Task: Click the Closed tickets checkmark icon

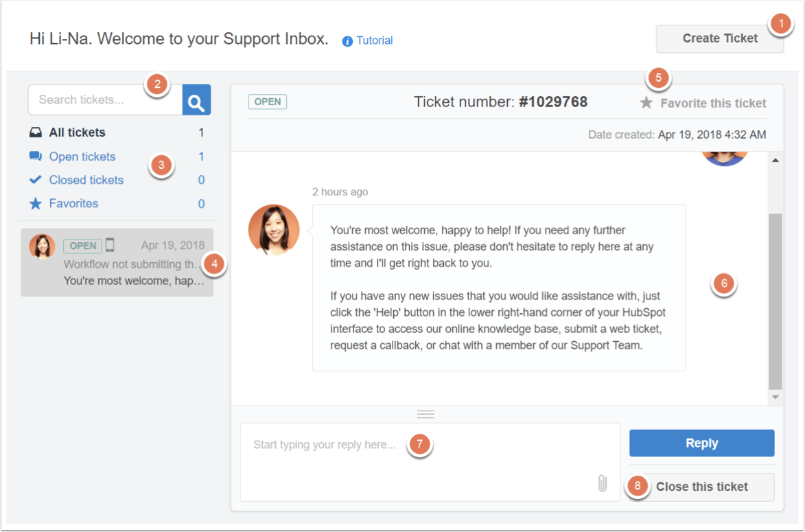Action: point(36,180)
